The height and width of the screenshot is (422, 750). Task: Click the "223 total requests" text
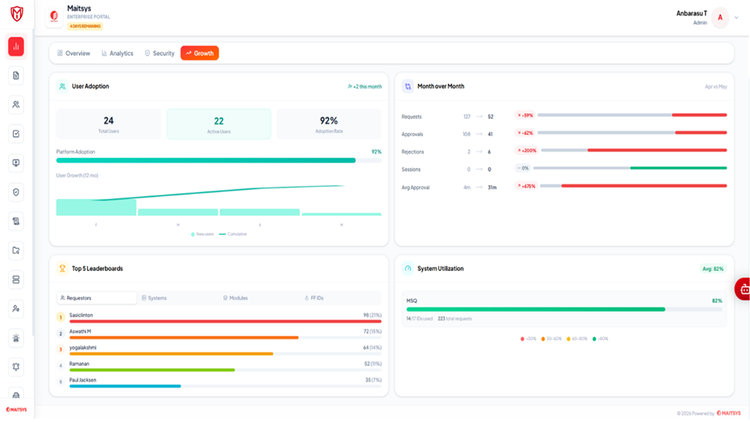455,319
